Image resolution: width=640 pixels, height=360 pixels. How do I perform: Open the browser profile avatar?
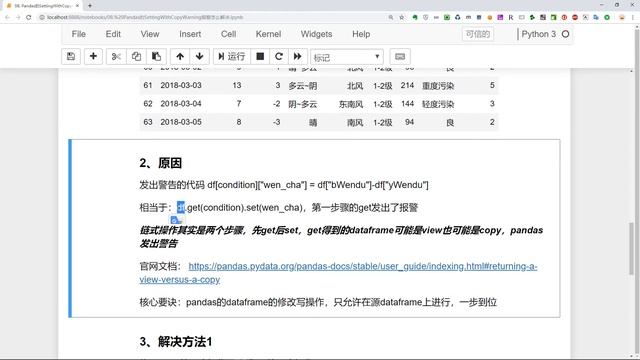click(x=622, y=17)
